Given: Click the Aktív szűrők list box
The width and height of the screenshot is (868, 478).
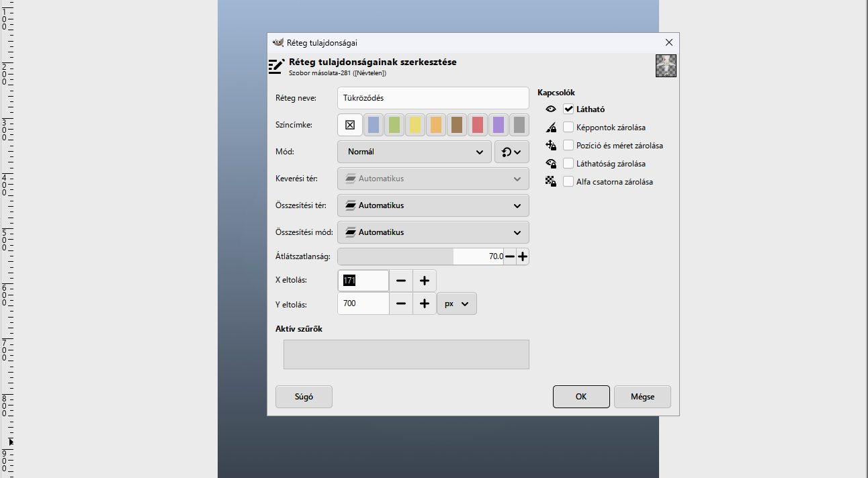Looking at the screenshot, I should click(x=406, y=354).
